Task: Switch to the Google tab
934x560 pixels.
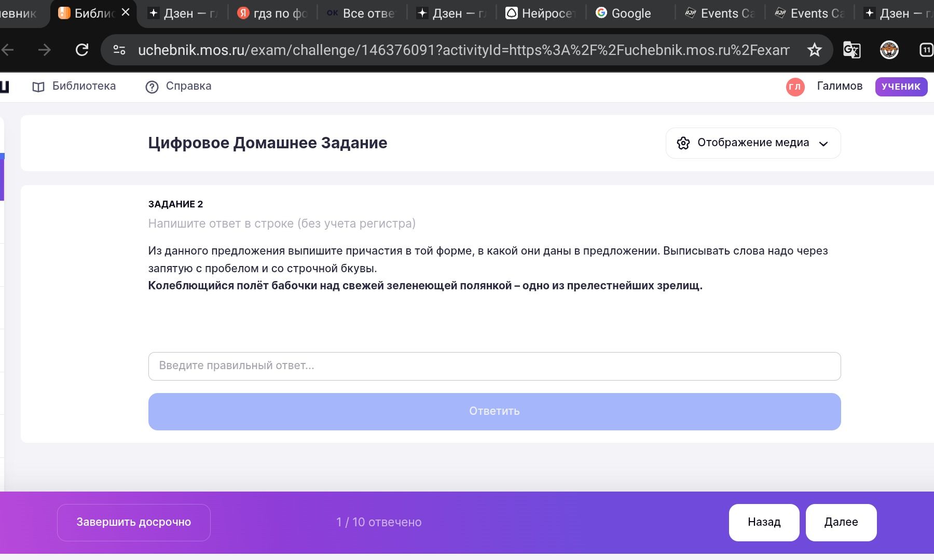Action: click(x=631, y=13)
